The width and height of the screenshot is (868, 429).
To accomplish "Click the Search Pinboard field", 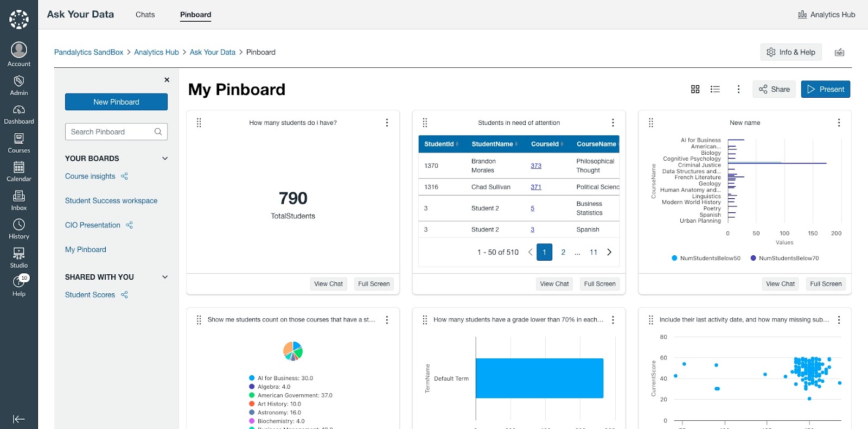I will [116, 131].
